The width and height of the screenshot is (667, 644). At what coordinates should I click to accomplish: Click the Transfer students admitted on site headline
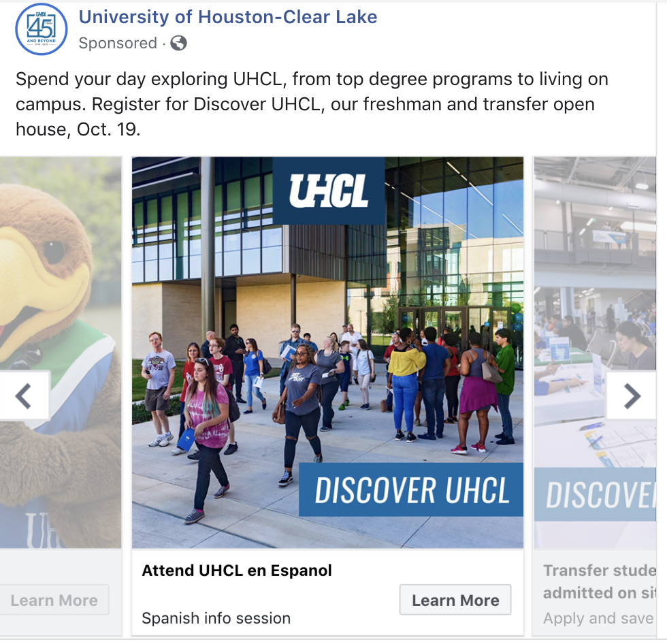600,581
